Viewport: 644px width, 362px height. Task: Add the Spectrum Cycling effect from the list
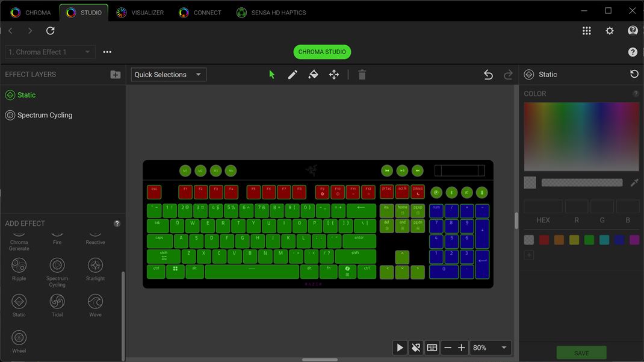click(x=57, y=272)
